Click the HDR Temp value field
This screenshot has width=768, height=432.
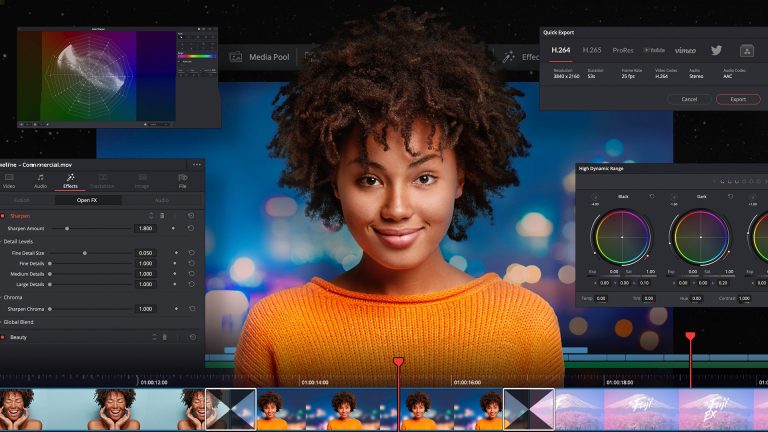pyautogui.click(x=601, y=298)
